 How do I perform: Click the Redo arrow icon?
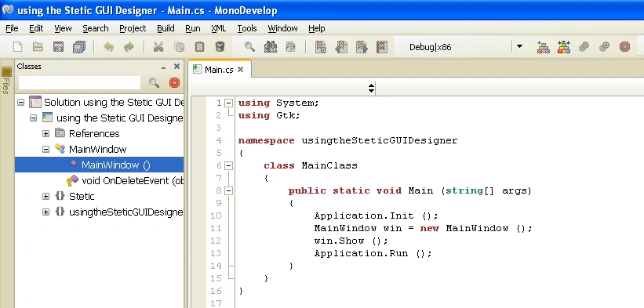pyautogui.click(x=129, y=47)
